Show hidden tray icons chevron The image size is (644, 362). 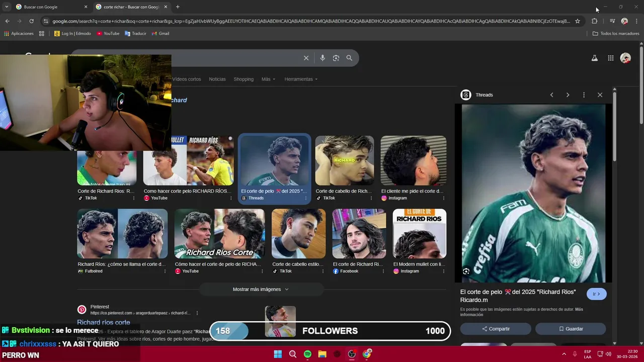click(563, 354)
